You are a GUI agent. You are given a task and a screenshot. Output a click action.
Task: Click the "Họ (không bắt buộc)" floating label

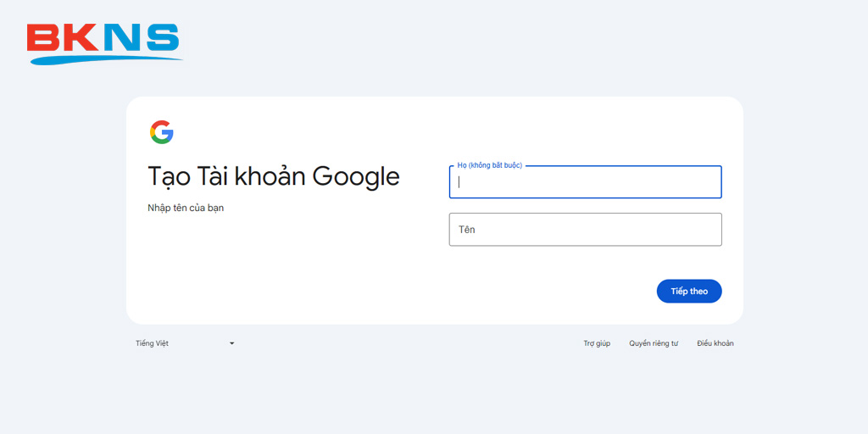(x=490, y=165)
